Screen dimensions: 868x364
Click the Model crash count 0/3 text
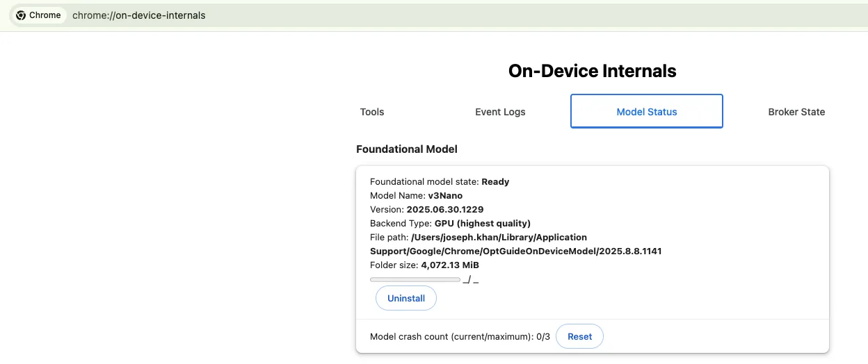click(x=460, y=336)
